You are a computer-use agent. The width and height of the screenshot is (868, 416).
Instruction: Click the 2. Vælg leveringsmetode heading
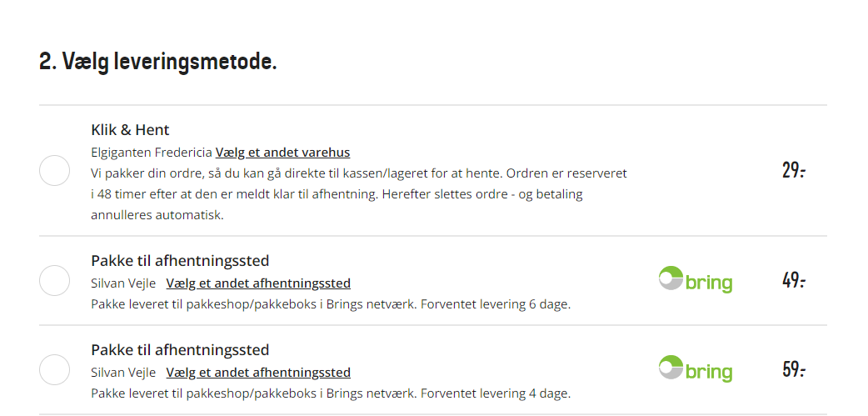click(x=157, y=61)
